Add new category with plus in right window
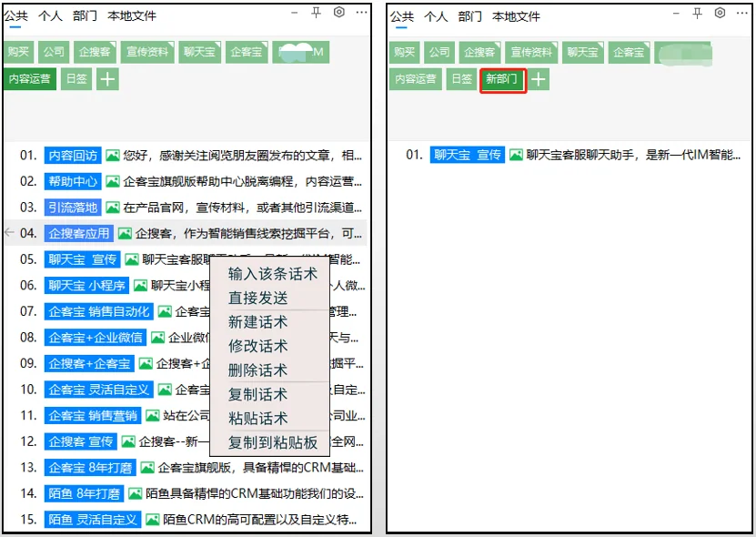Image resolution: width=756 pixels, height=537 pixels. coord(538,79)
